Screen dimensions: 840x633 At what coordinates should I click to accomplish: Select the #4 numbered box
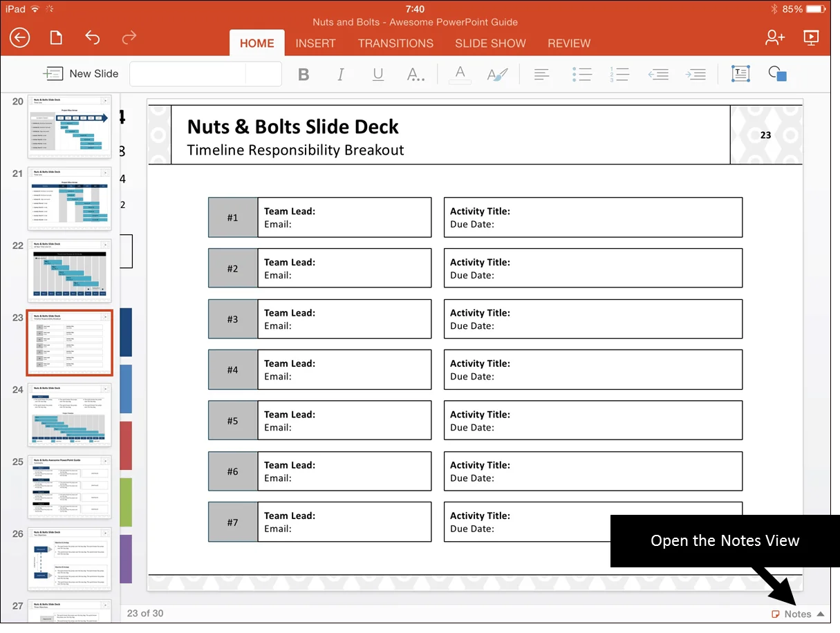pyautogui.click(x=233, y=370)
